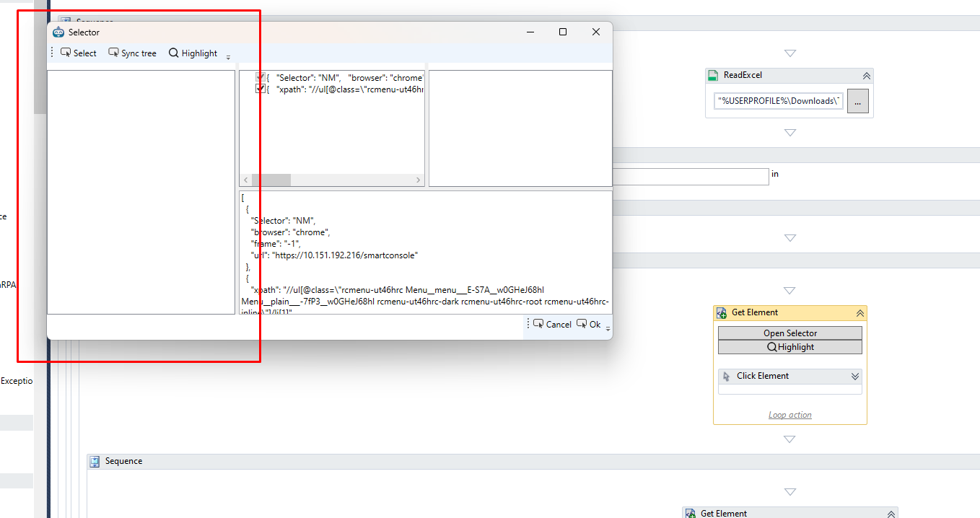
Task: Click the Loop action link
Action: (790, 415)
